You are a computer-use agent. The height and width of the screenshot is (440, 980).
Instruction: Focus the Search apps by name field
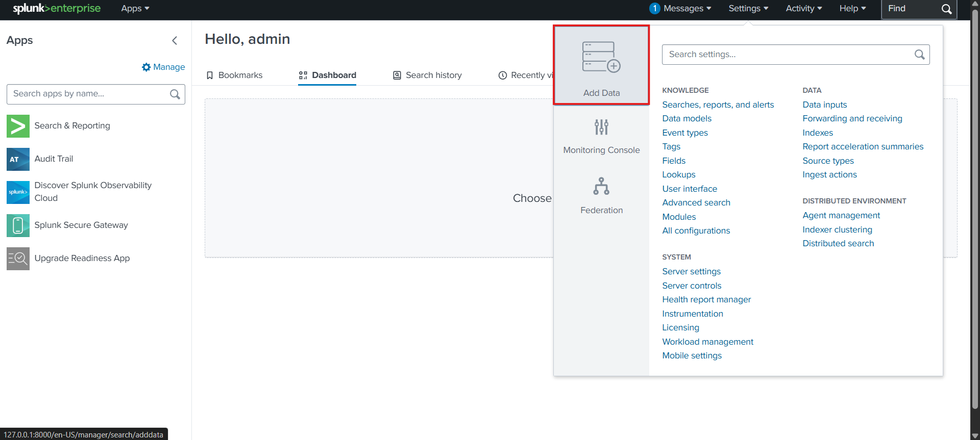click(96, 94)
